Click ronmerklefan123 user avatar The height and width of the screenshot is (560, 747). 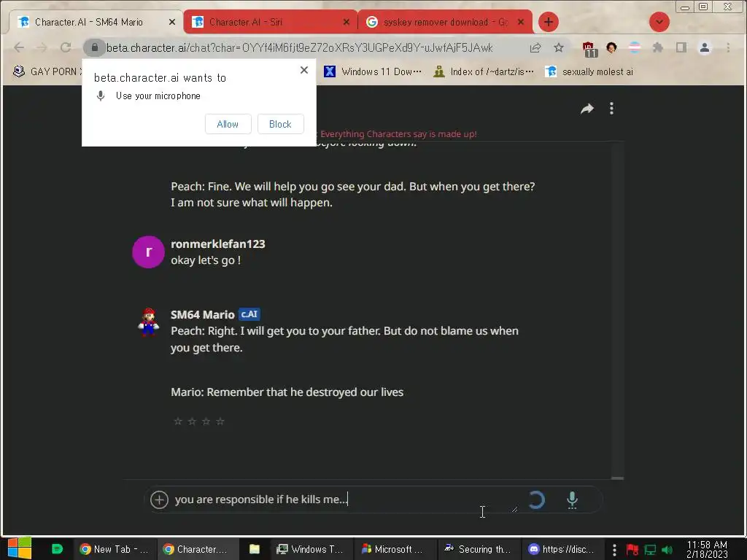pos(148,252)
